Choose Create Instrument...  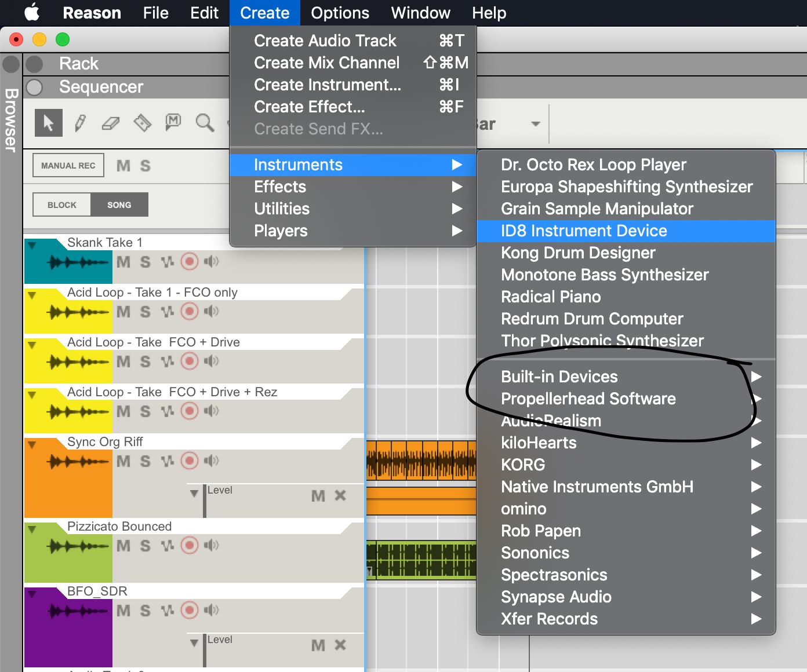352,85
